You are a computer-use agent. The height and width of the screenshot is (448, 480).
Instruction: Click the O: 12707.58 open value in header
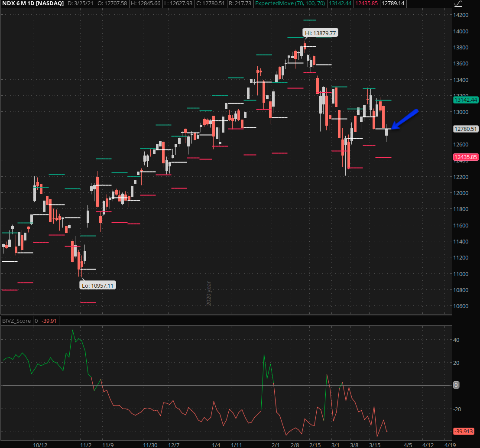pos(112,3)
